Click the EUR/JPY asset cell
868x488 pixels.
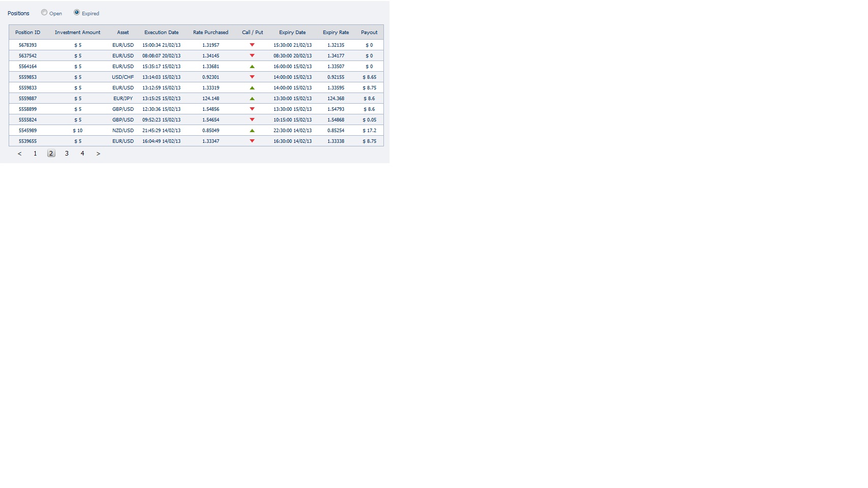pyautogui.click(x=123, y=99)
